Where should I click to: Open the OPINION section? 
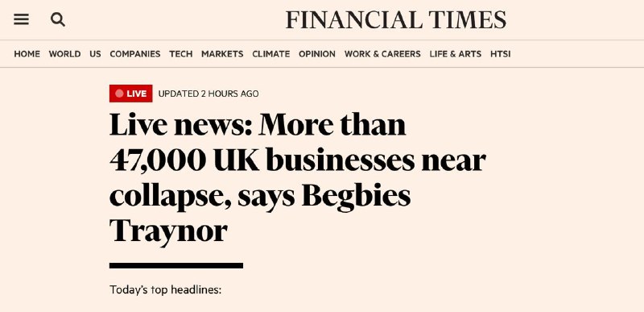tap(317, 54)
